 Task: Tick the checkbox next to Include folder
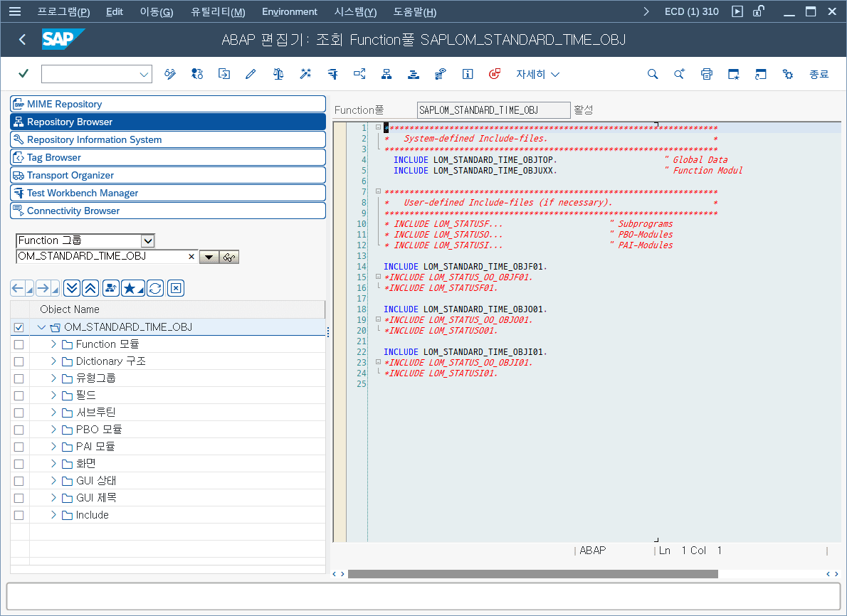coord(19,515)
